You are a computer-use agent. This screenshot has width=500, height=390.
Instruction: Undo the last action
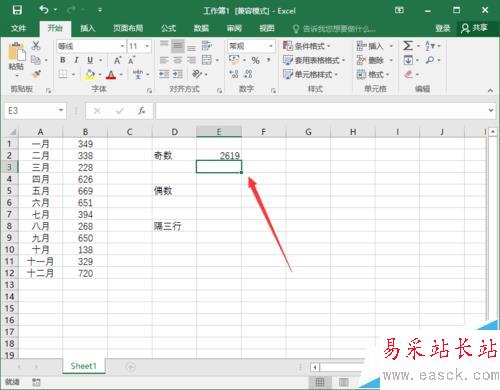pyautogui.click(x=44, y=10)
